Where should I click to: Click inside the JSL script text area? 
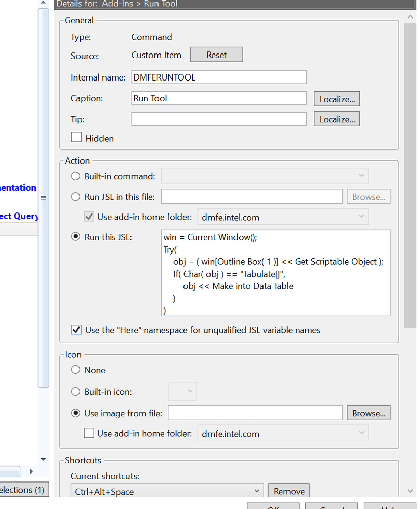(276, 273)
